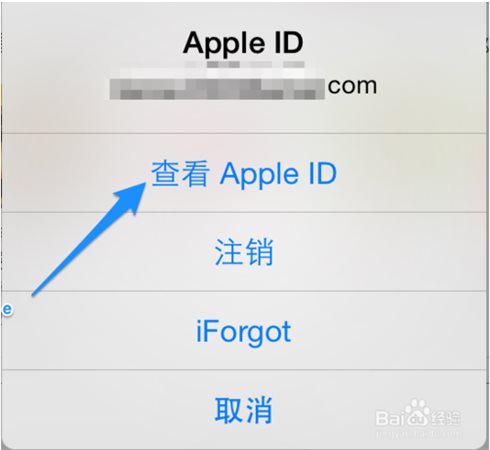Click the partial blue letter e at left edge
Screen dimensions: 490x450
coord(7,310)
